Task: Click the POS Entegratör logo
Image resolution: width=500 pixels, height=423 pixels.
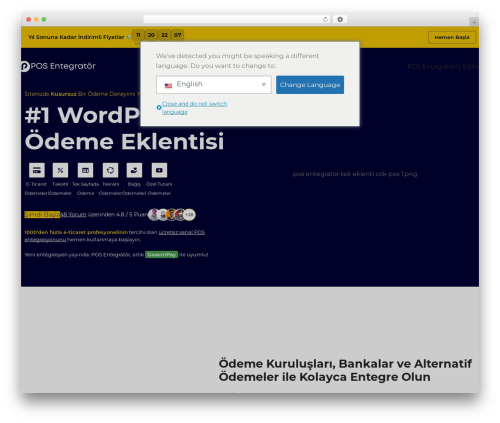Action: coord(58,66)
